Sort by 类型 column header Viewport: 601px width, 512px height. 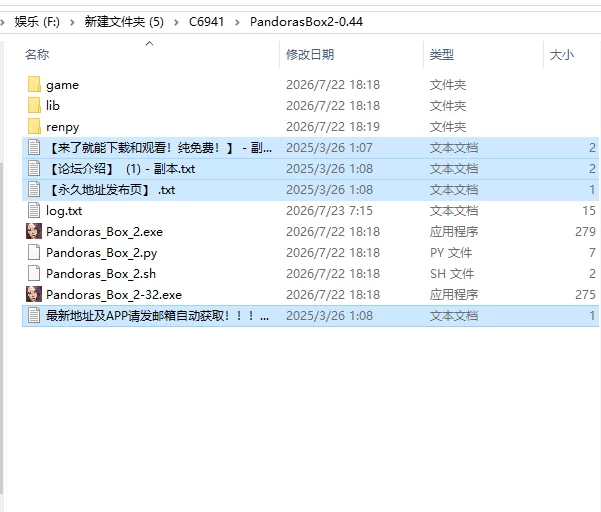[x=442, y=55]
